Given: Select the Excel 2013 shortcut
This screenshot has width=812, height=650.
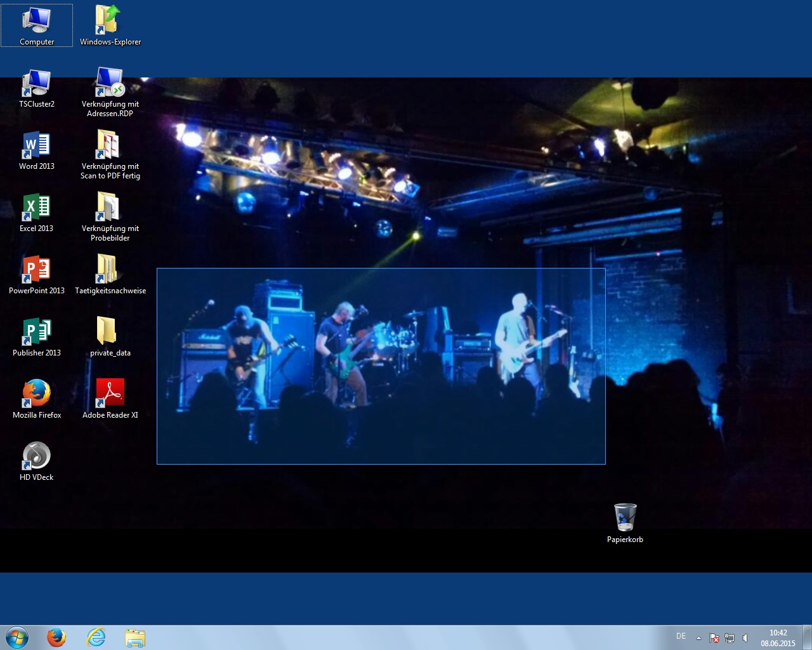Looking at the screenshot, I should point(37,209).
